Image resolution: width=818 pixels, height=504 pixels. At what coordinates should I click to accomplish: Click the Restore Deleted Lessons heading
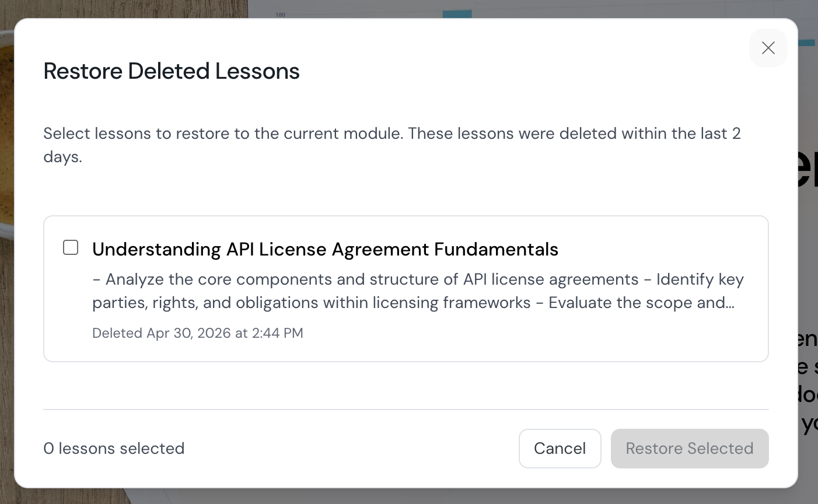point(172,71)
